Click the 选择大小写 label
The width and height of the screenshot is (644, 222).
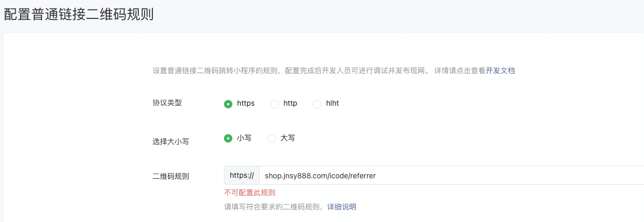[x=171, y=142]
